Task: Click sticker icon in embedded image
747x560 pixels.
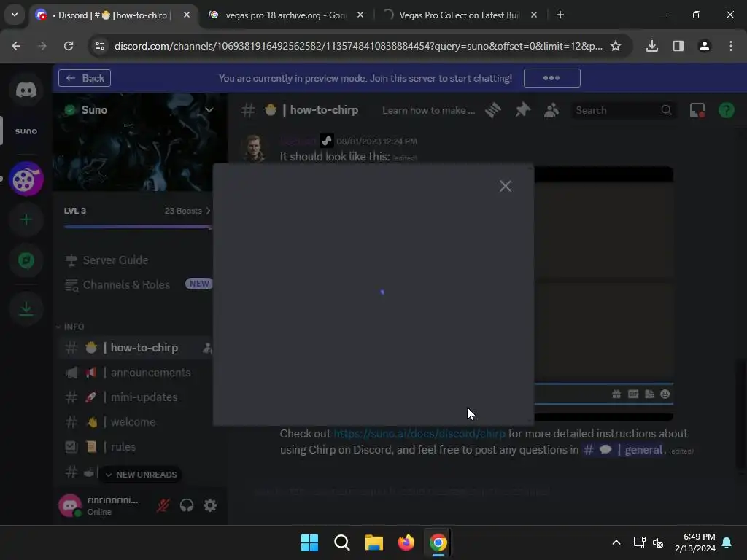Action: (x=649, y=394)
